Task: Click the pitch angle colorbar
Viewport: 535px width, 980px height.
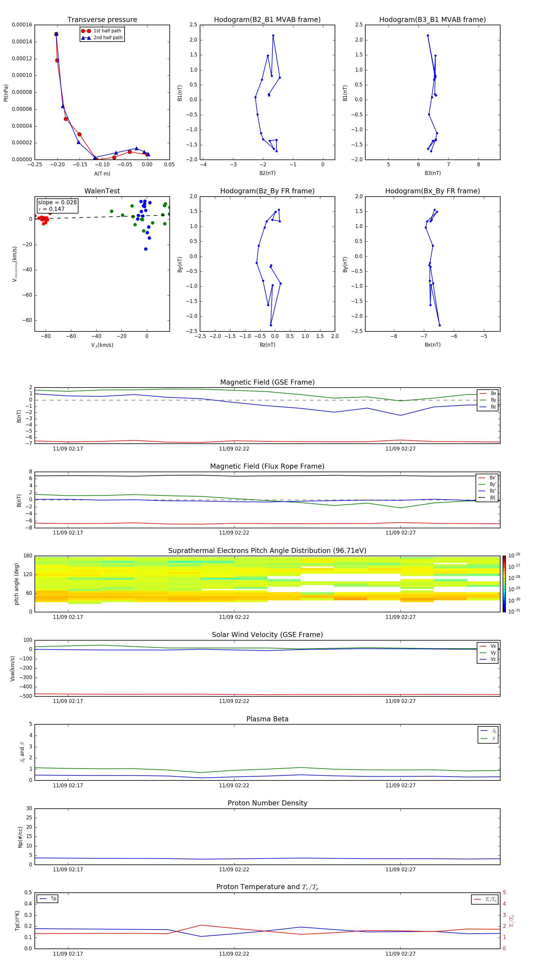Action: [504, 584]
